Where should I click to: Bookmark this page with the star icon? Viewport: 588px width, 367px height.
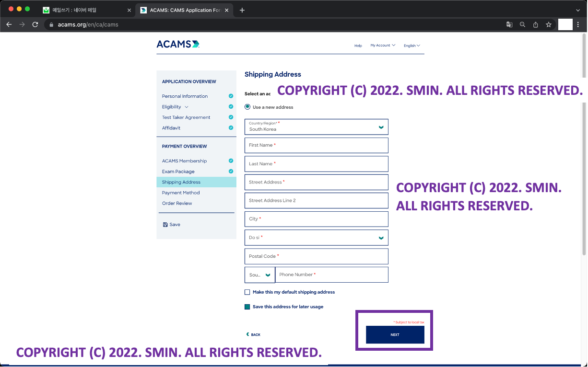548,24
